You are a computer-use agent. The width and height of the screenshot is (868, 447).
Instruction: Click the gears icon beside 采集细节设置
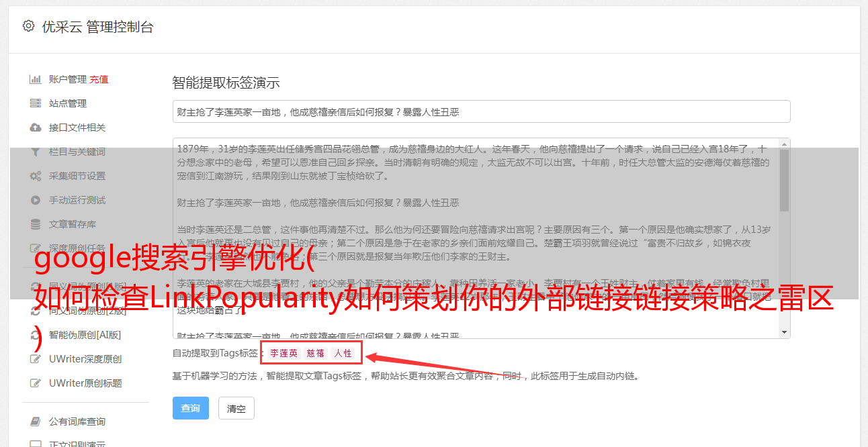click(35, 176)
